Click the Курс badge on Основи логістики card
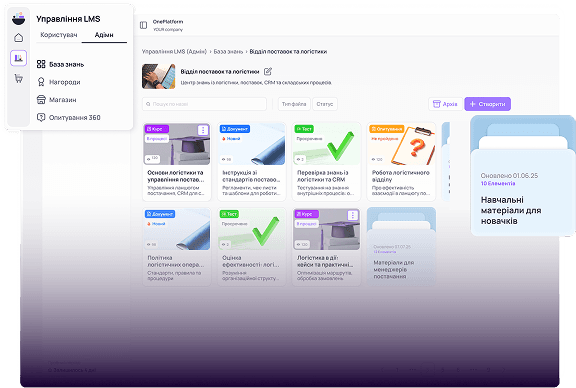The image size is (576, 388). point(157,129)
